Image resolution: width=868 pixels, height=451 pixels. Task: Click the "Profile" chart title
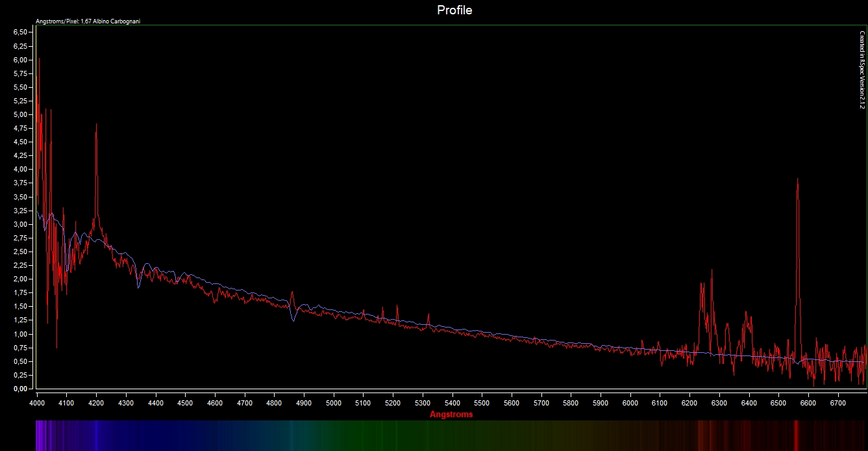tap(454, 10)
